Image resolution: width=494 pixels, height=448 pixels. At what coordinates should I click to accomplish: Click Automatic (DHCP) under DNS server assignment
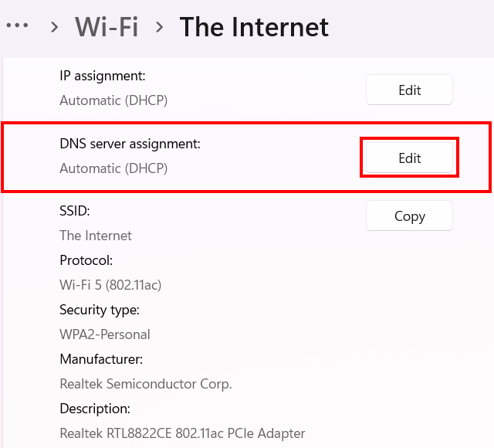point(113,168)
